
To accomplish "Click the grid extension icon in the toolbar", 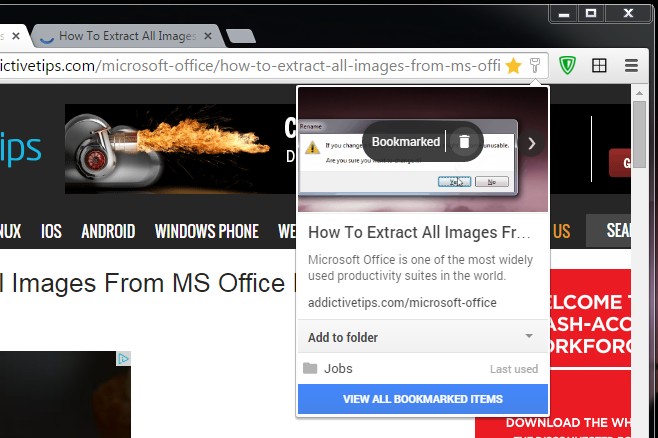I will (x=599, y=65).
